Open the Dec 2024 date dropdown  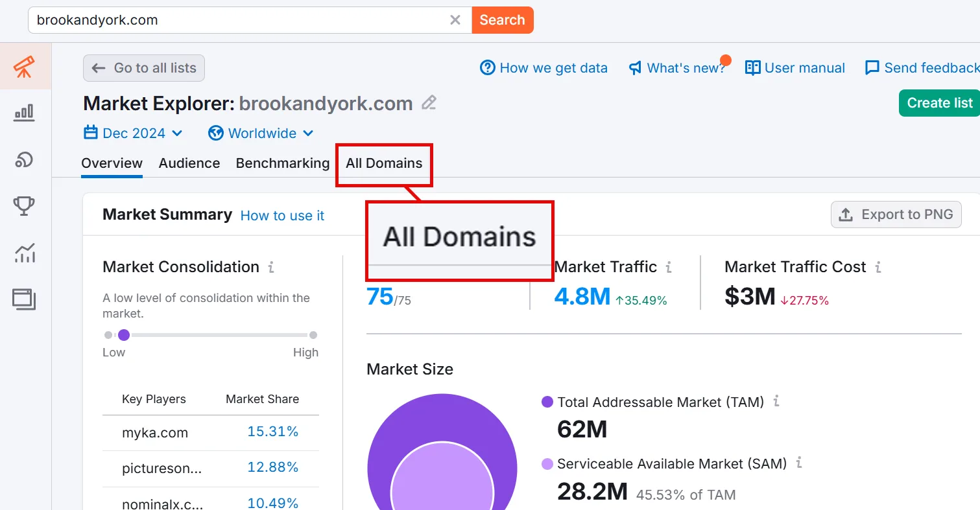pos(134,133)
